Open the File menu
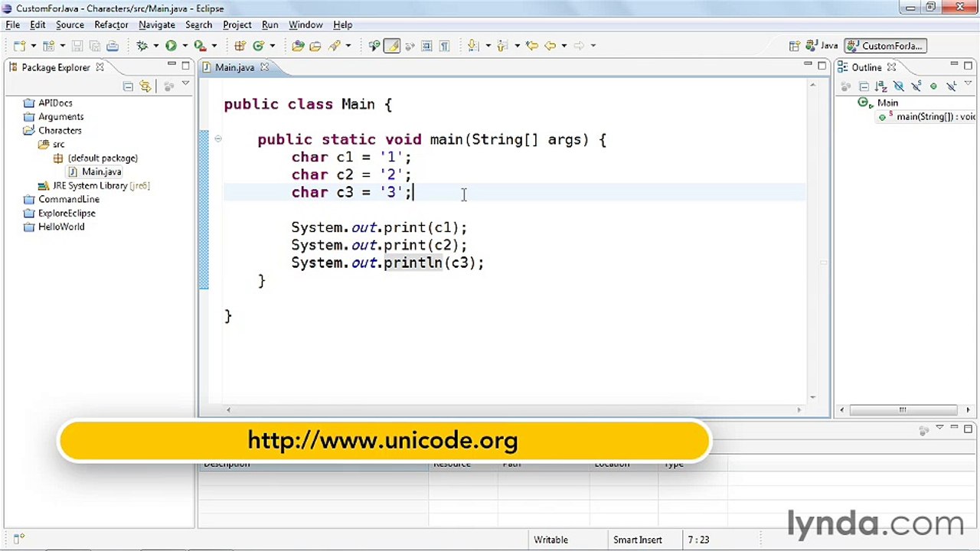This screenshot has width=980, height=551. point(13,24)
